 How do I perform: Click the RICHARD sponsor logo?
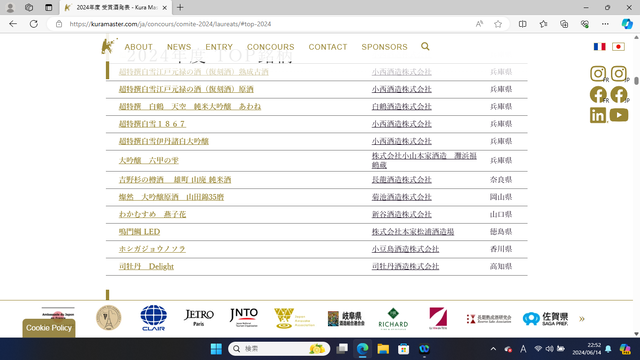[393, 318]
